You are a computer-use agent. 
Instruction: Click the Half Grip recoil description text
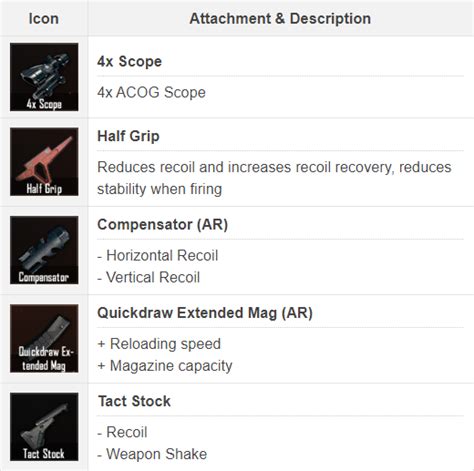274,178
